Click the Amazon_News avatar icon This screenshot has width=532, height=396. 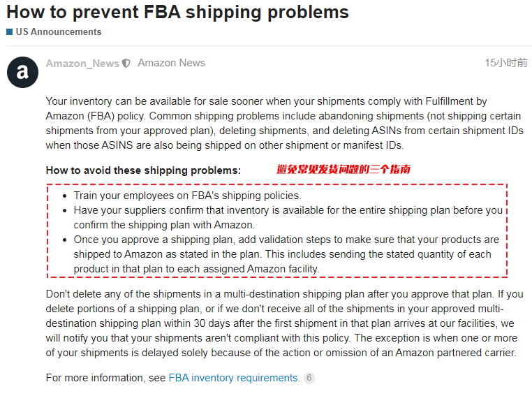(x=22, y=72)
